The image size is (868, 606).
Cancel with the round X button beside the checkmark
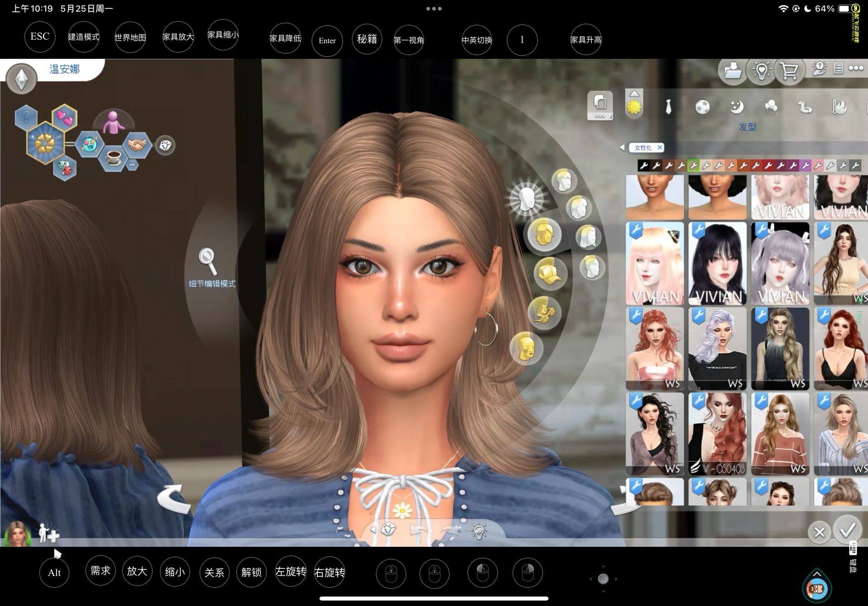click(819, 532)
